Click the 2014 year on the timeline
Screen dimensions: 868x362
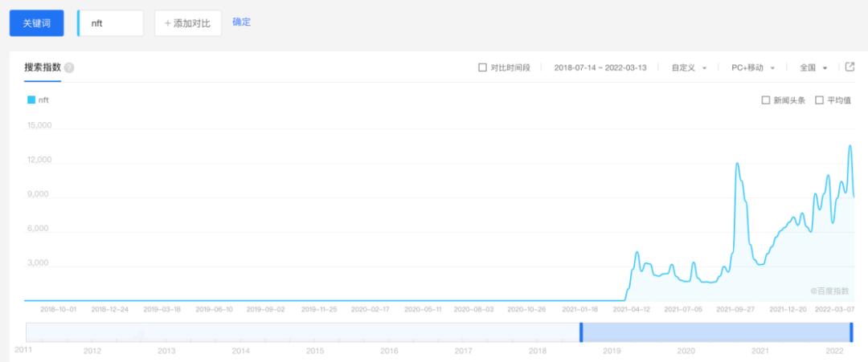[x=240, y=351]
